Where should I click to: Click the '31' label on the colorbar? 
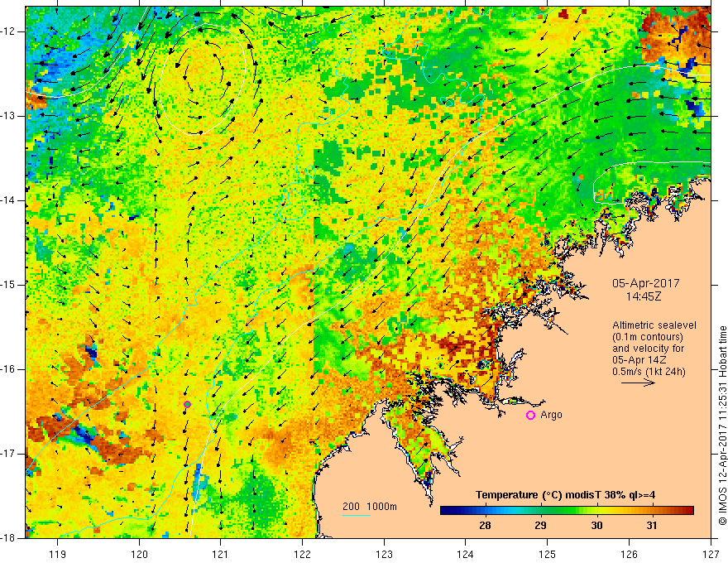point(652,526)
